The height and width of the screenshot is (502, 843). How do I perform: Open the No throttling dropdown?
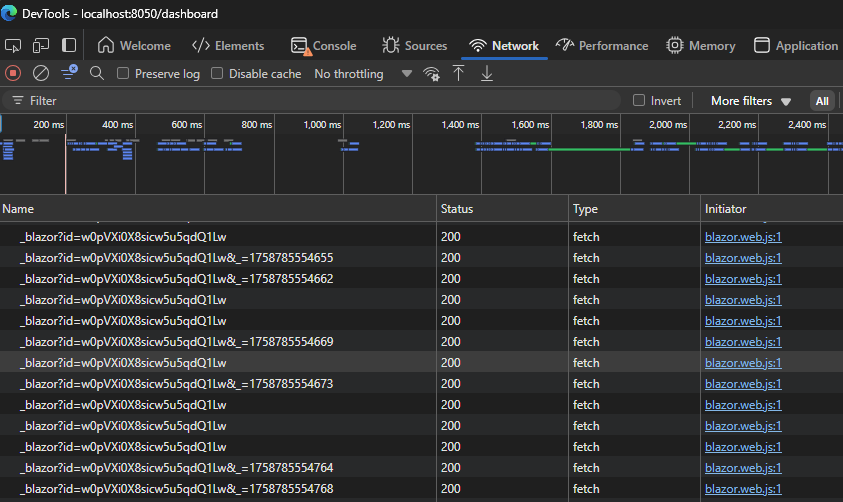[x=362, y=74]
